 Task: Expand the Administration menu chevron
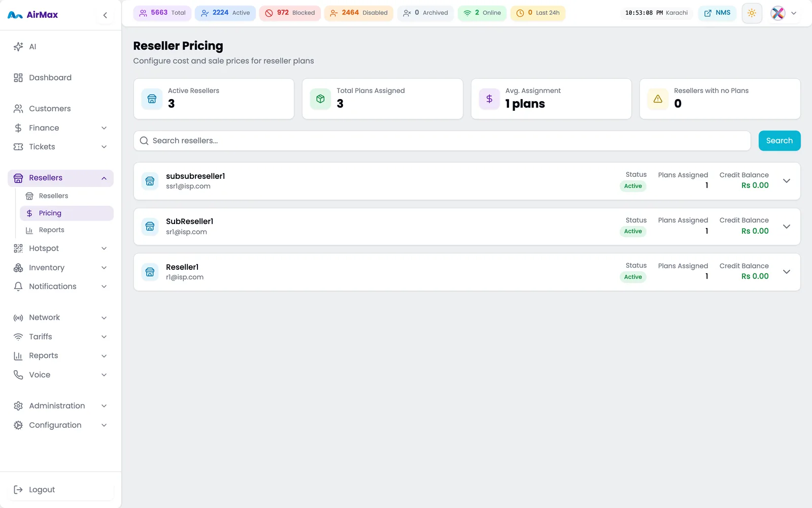point(104,406)
